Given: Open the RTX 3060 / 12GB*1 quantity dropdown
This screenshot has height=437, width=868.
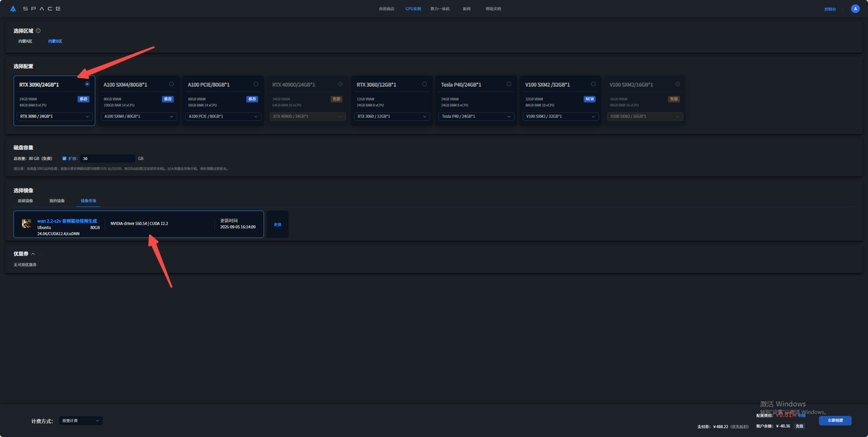Looking at the screenshot, I should (x=392, y=117).
